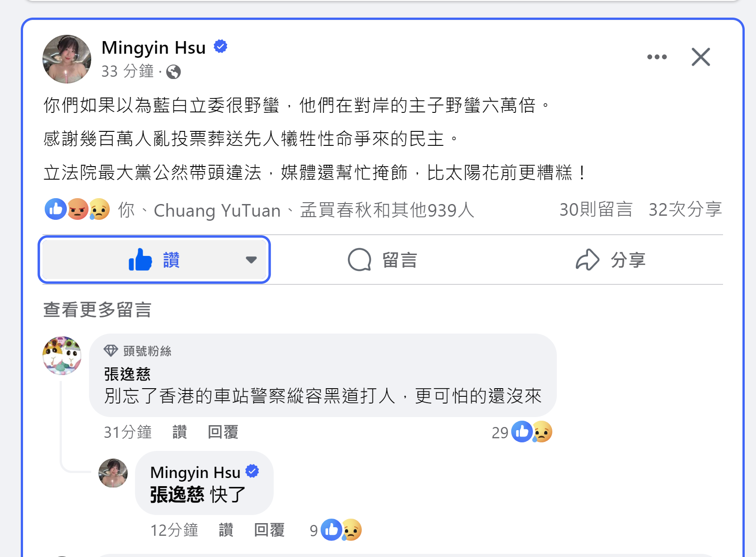Like Mingyin Hsu's reply 快了
This screenshot has width=756, height=557.
[226, 530]
